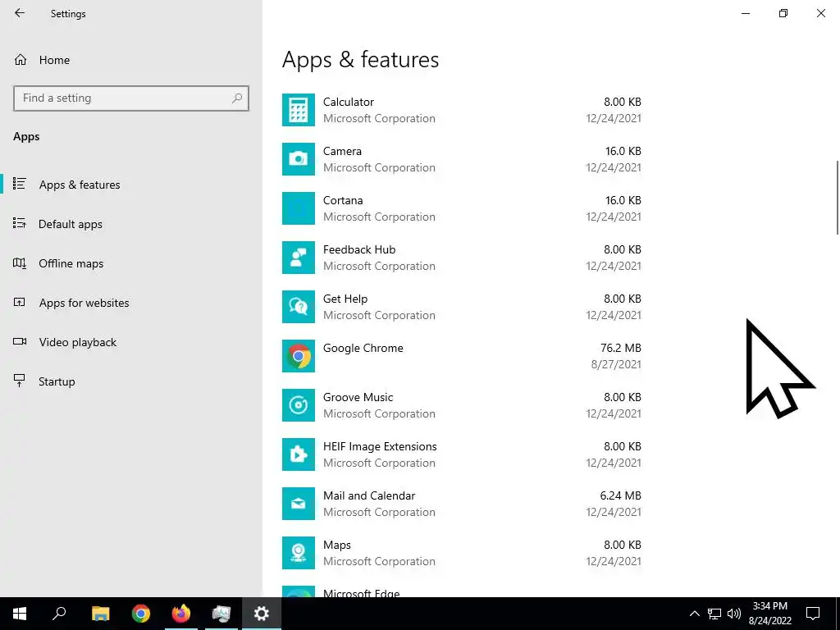Select the Feedback Hub app name
The height and width of the screenshot is (630, 840).
(x=359, y=249)
